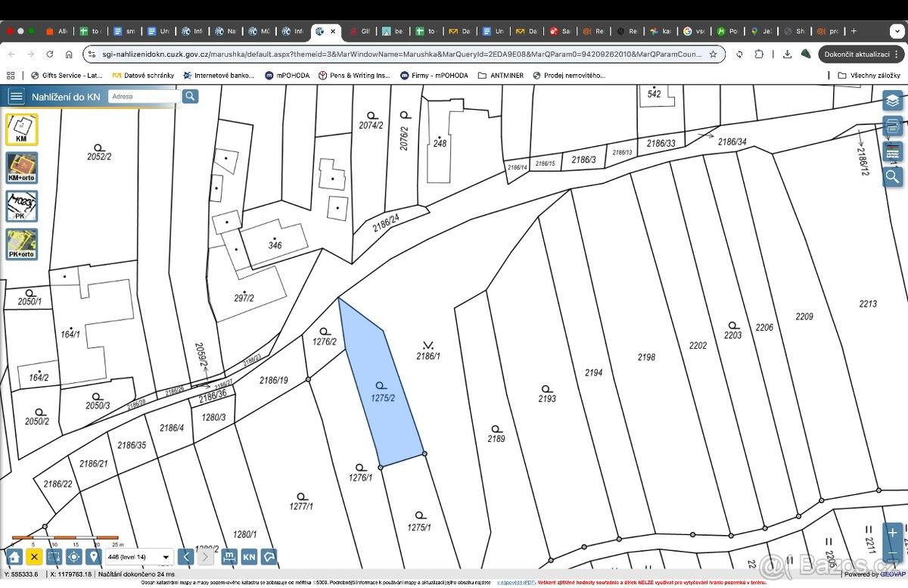Select the PK map view

pos(21,206)
